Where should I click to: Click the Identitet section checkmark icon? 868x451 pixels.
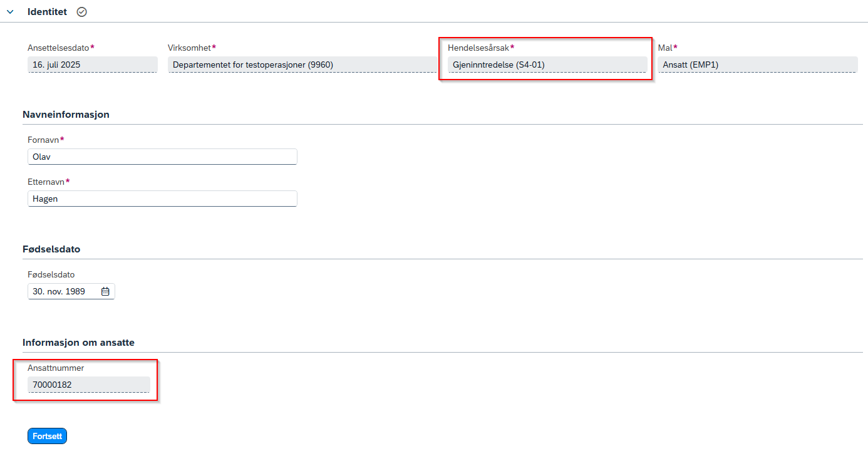tap(81, 12)
